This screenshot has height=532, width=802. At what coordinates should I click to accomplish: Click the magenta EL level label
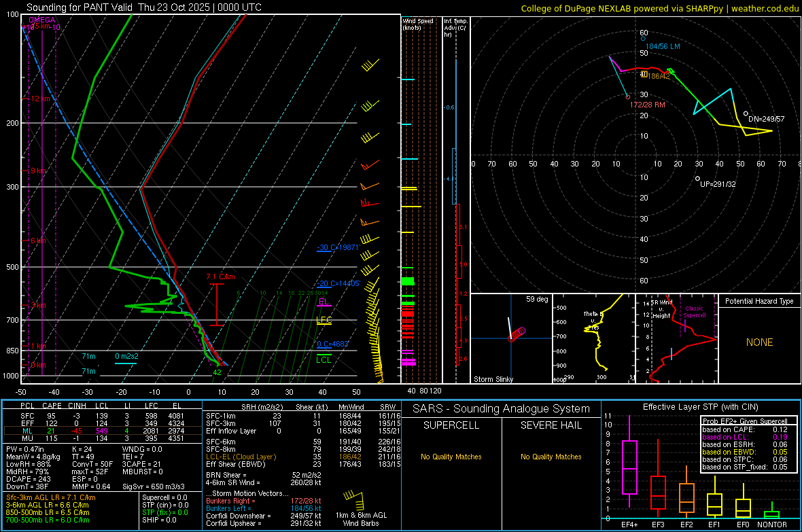324,301
